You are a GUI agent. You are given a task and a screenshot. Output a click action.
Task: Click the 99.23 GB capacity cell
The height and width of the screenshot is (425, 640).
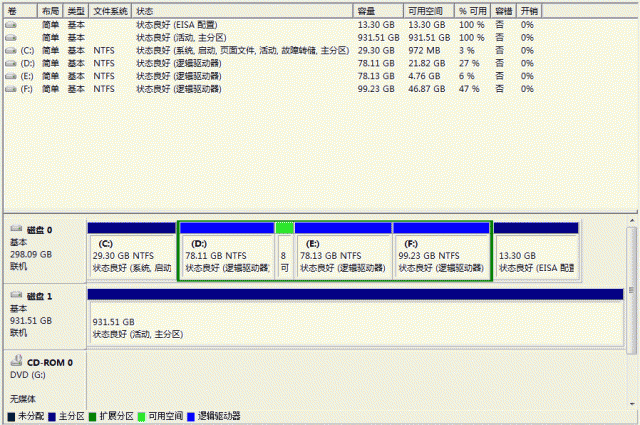tap(376, 89)
